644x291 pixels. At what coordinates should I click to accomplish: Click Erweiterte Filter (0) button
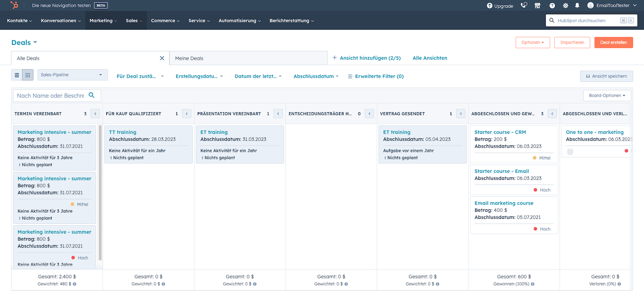[x=376, y=76]
